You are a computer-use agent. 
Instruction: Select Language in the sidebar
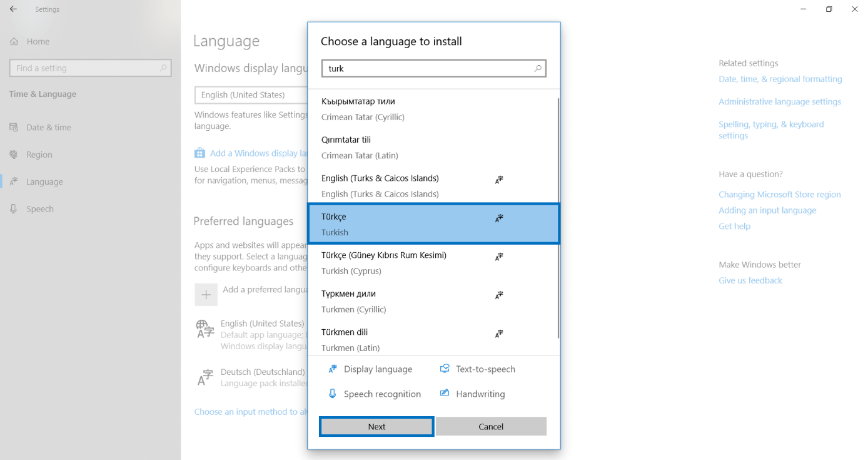(x=44, y=182)
